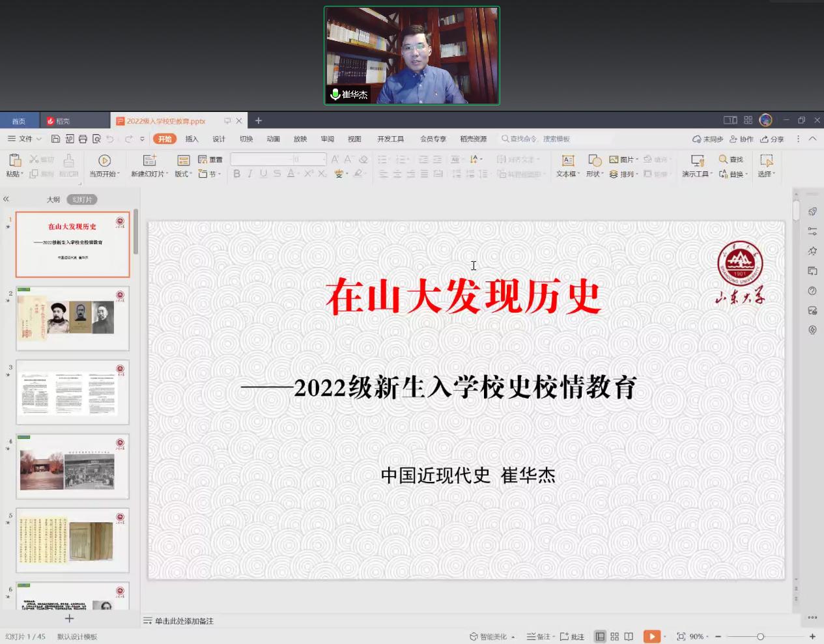The height and width of the screenshot is (644, 824).
Task: Click the Collaborate (协作) button
Action: coord(741,139)
